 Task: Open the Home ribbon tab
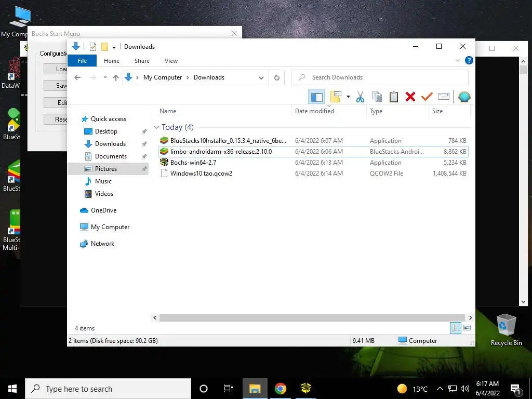click(x=112, y=61)
